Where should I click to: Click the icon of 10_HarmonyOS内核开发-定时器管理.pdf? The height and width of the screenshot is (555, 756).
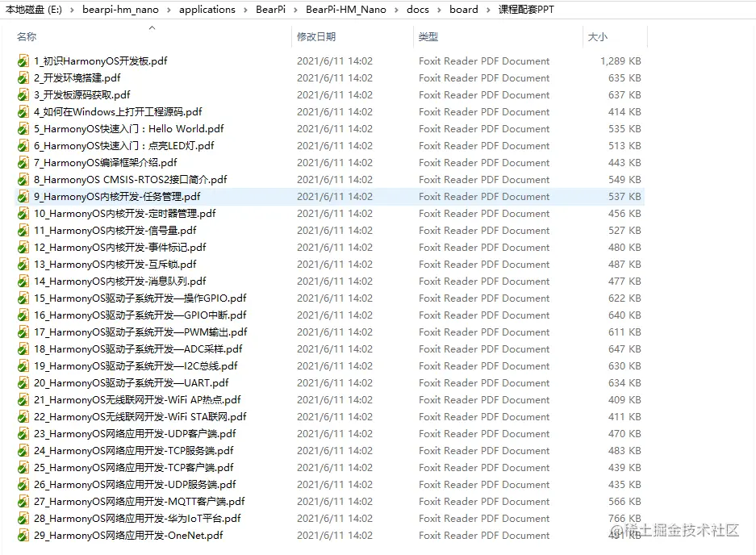tap(23, 213)
